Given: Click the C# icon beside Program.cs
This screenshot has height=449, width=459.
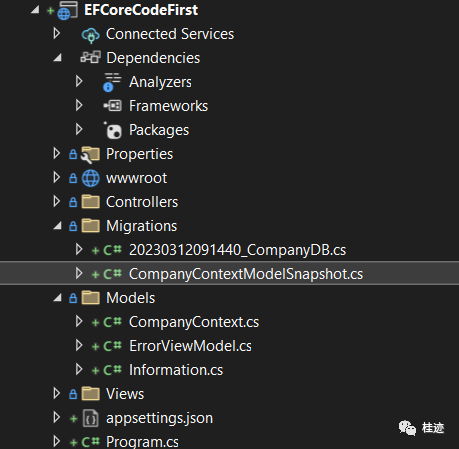Looking at the screenshot, I should click(90, 442).
